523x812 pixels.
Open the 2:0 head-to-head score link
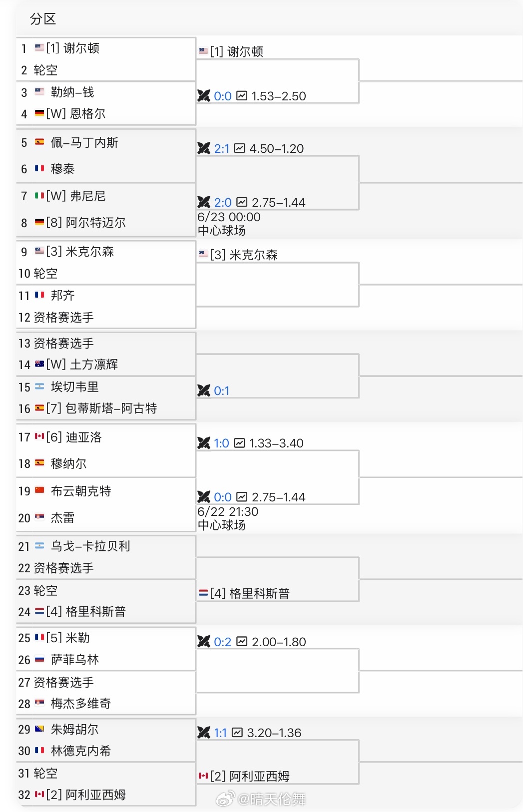[x=223, y=202]
